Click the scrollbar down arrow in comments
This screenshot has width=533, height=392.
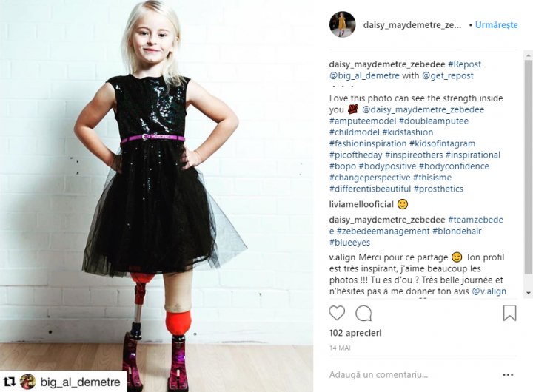529,292
